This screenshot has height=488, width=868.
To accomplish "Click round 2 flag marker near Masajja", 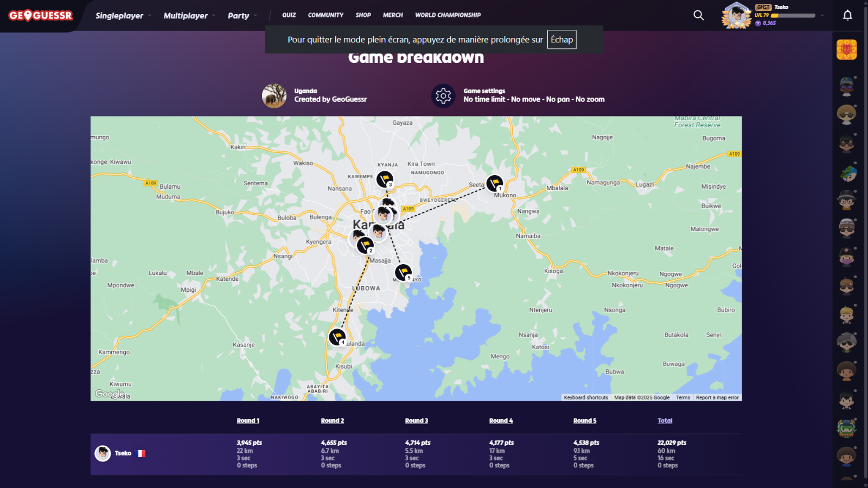I will (x=365, y=245).
